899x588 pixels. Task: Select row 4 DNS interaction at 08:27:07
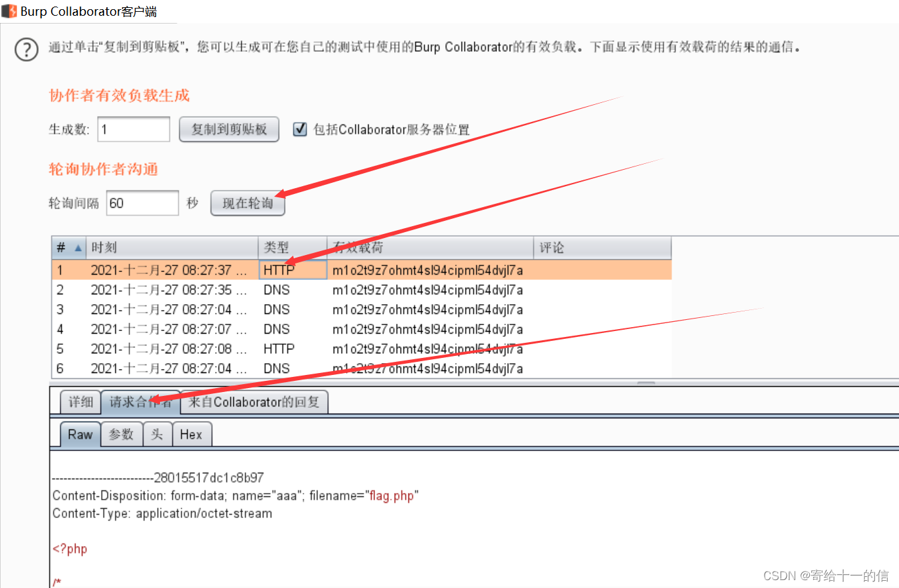click(361, 329)
